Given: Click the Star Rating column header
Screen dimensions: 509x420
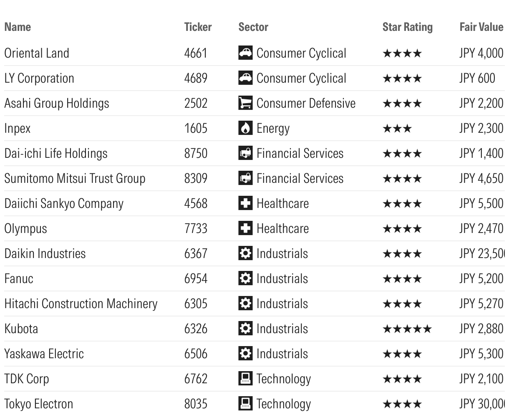Looking at the screenshot, I should tap(407, 27).
